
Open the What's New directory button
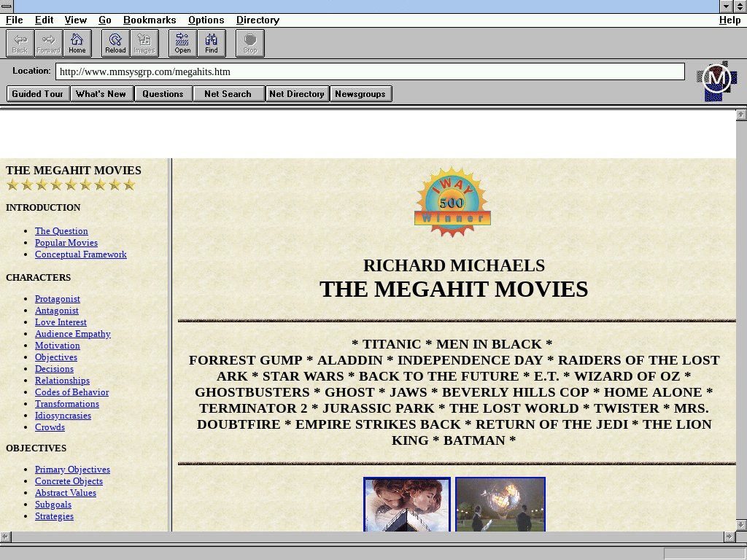point(101,94)
